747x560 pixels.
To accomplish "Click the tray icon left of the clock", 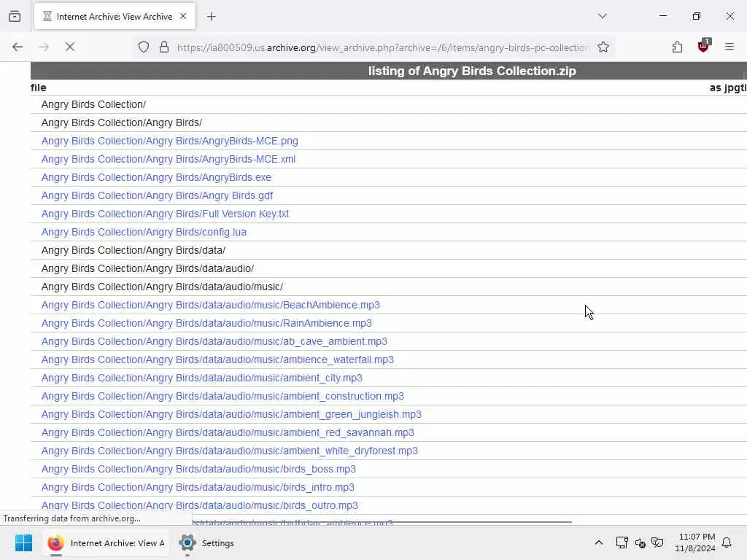I will [657, 542].
